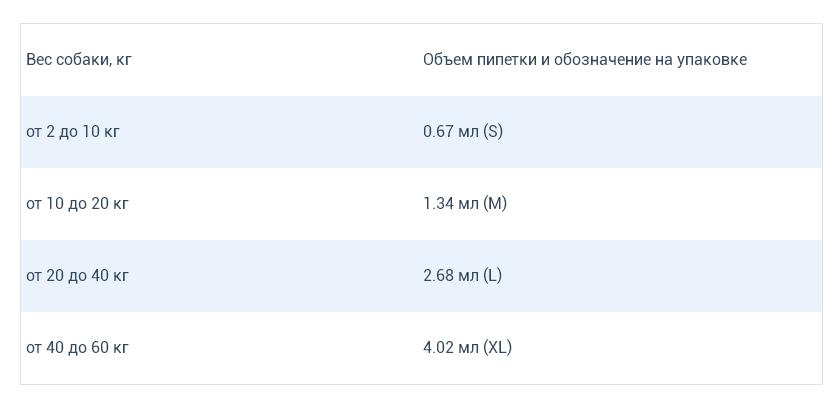
Task: Pick the "от 40 до 60 кг" weight cell
Action: pos(77,348)
